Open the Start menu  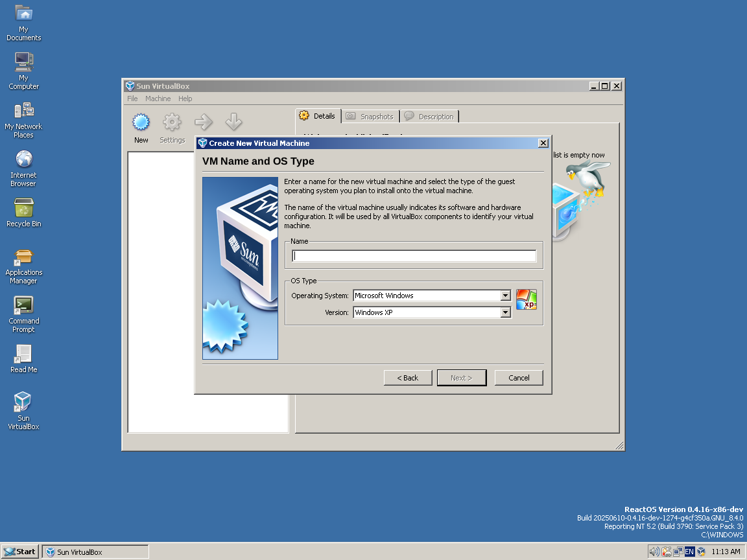(19, 552)
